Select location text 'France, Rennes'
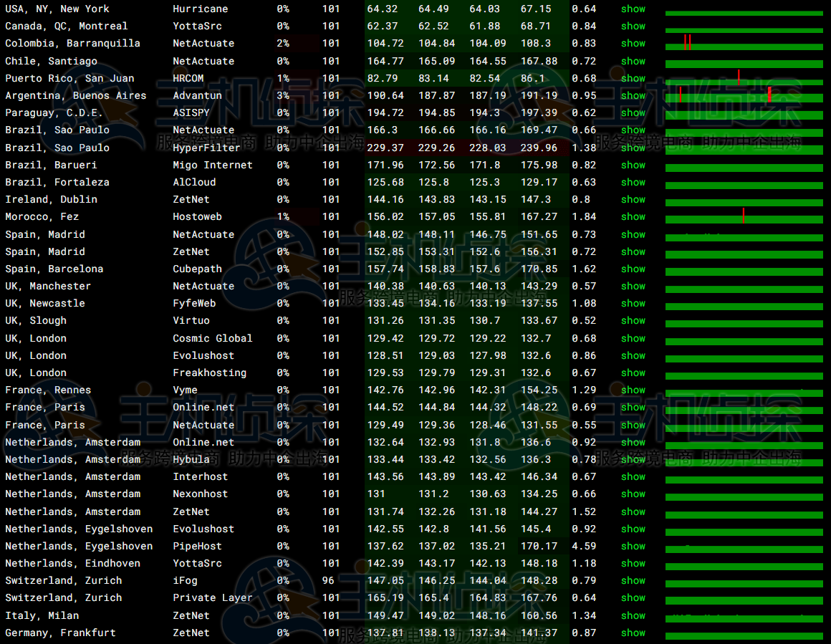The image size is (831, 644). tap(48, 390)
